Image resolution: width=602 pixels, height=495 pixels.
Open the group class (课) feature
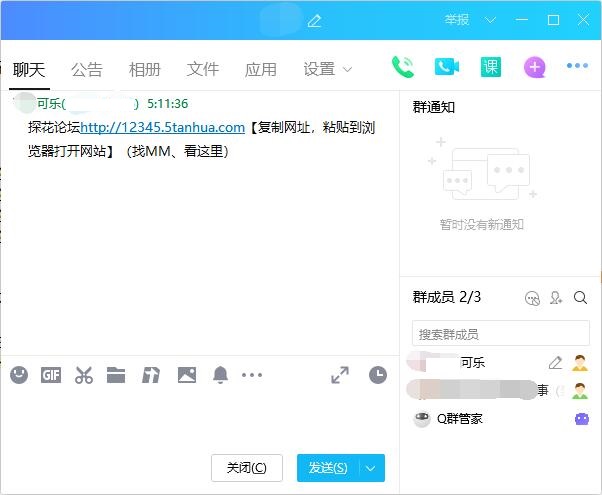point(490,67)
